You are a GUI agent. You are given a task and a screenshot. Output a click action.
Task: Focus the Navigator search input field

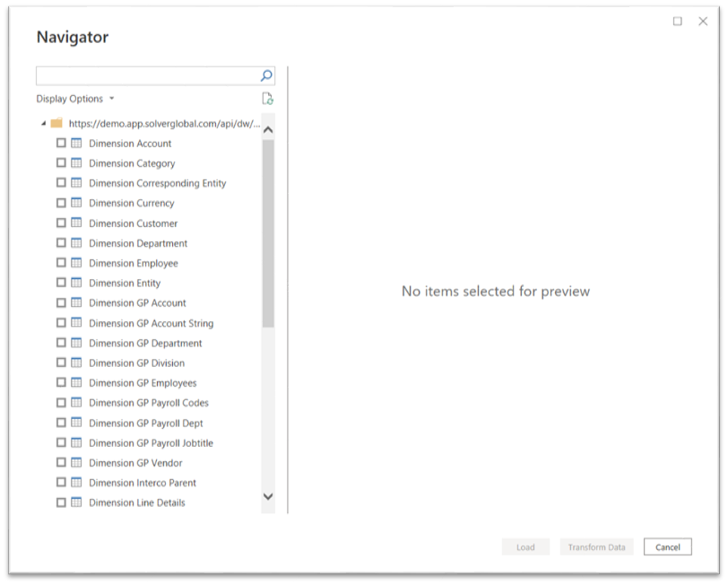coord(148,76)
